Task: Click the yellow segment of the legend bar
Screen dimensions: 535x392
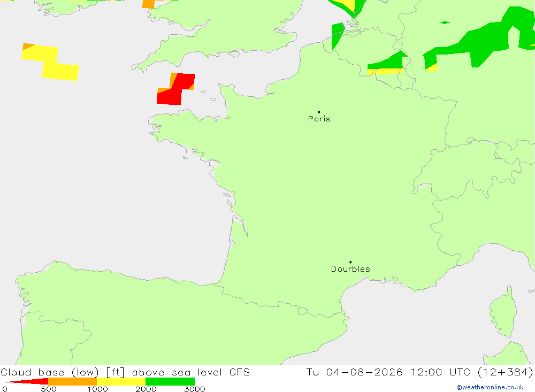Action: point(121,381)
